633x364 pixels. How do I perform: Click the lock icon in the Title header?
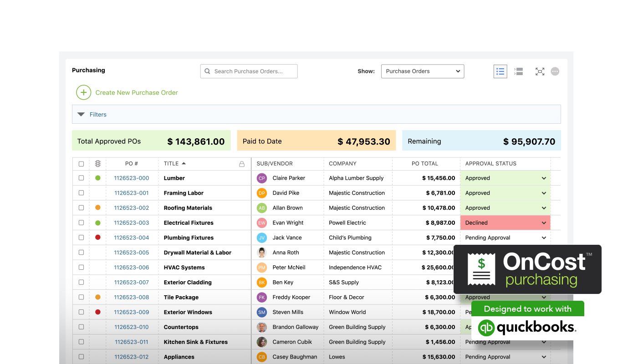pos(242,164)
